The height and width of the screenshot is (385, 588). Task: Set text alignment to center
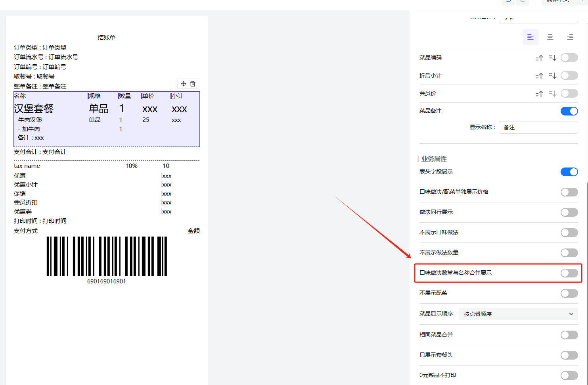[x=550, y=37]
